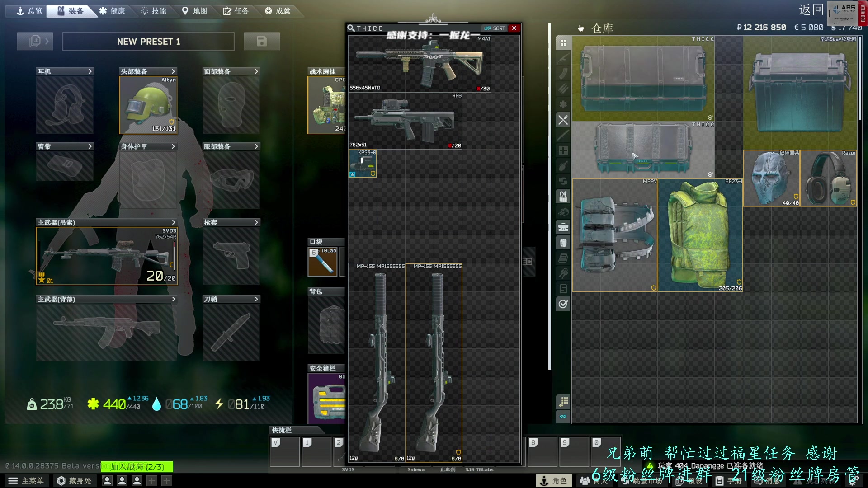This screenshot has height=488, width=868.
Task: Click the NEW PRESET 1 name field
Action: coord(148,41)
